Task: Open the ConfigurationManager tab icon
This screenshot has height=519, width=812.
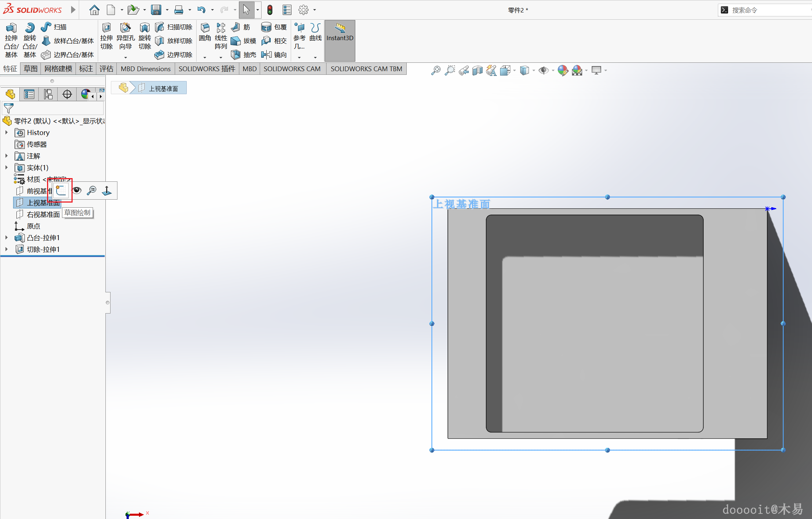Action: 48,95
